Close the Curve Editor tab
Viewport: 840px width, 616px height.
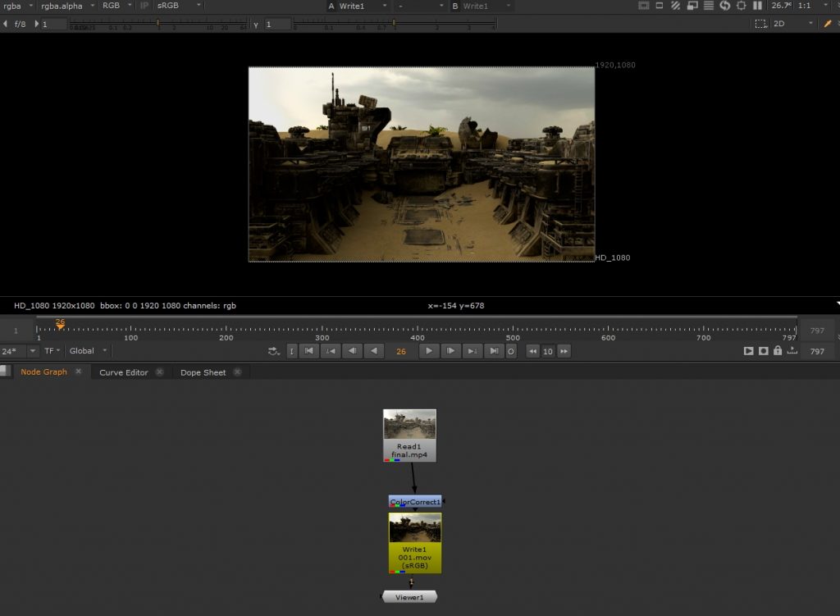coord(160,372)
